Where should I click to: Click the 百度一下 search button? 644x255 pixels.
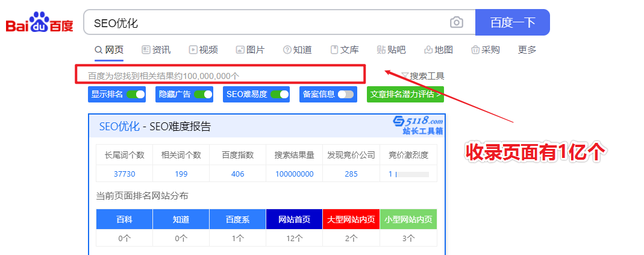[x=512, y=22]
